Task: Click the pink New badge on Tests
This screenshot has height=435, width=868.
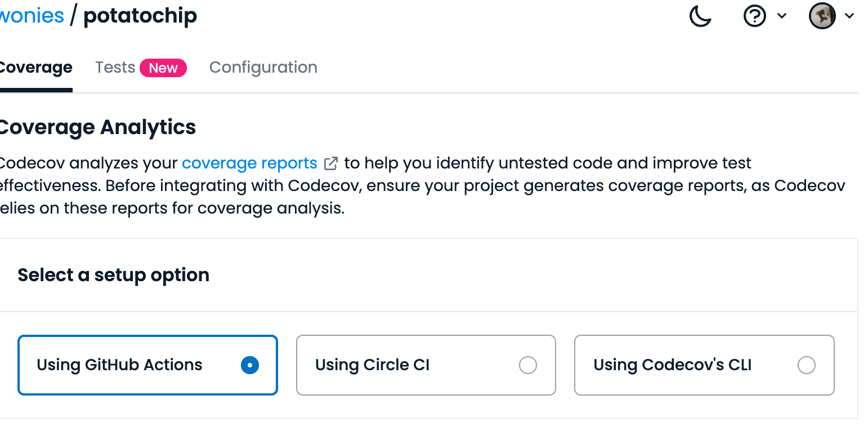Action: pos(163,68)
